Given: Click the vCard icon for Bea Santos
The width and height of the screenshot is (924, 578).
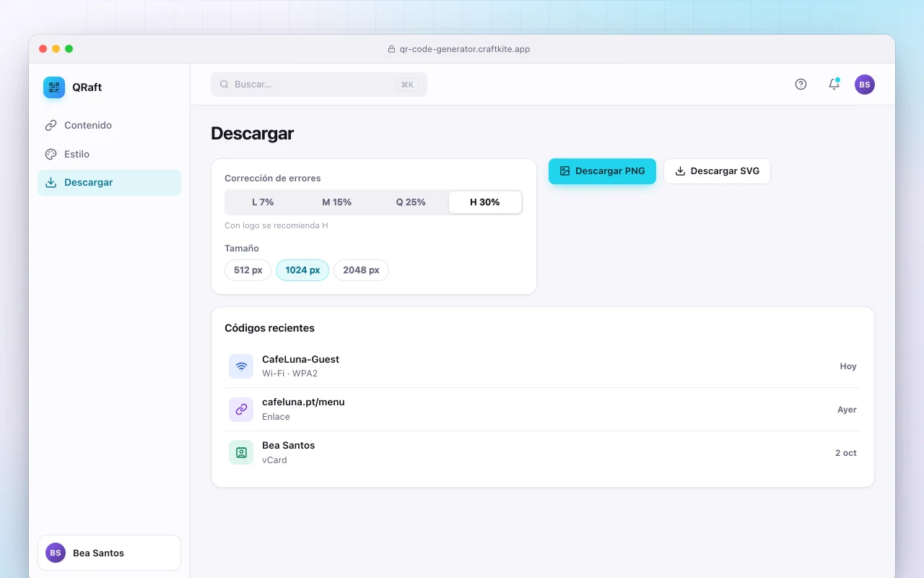Looking at the screenshot, I should pyautogui.click(x=241, y=453).
